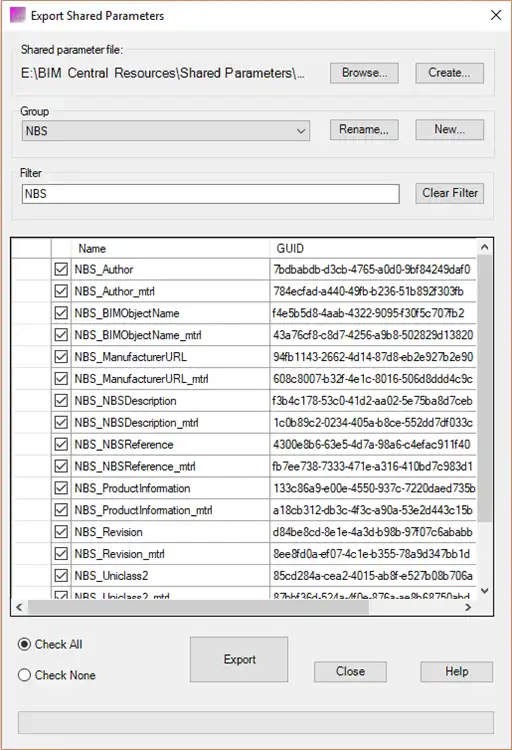Click the Close button

(x=350, y=672)
